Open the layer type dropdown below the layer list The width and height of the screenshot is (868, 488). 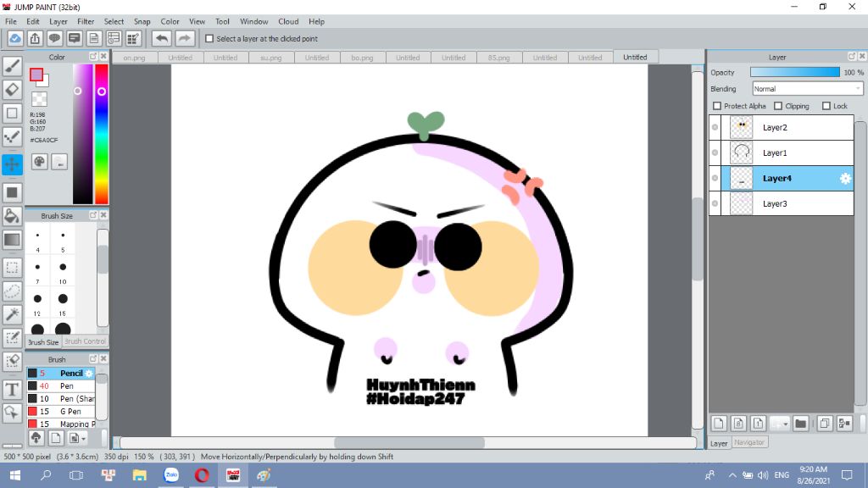coord(780,424)
